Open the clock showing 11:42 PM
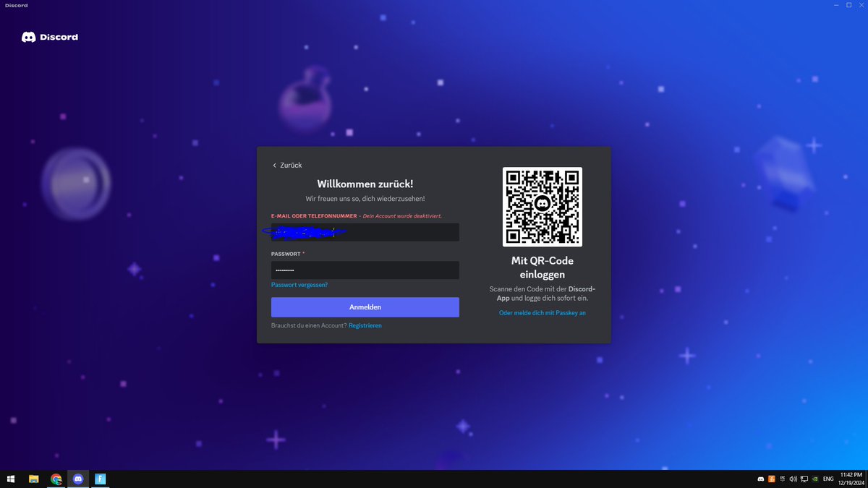Image resolution: width=868 pixels, height=488 pixels. [x=851, y=479]
